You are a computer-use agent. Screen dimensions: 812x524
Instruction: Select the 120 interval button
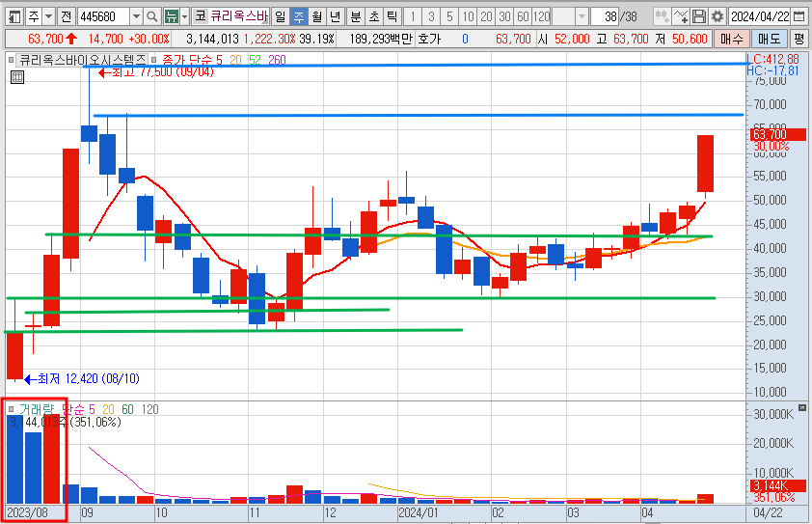click(x=542, y=17)
